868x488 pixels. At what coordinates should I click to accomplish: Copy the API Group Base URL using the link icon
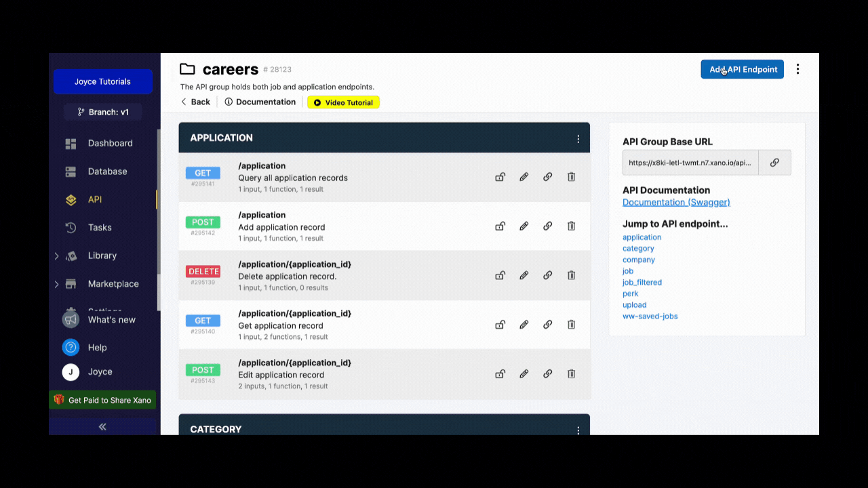click(774, 162)
